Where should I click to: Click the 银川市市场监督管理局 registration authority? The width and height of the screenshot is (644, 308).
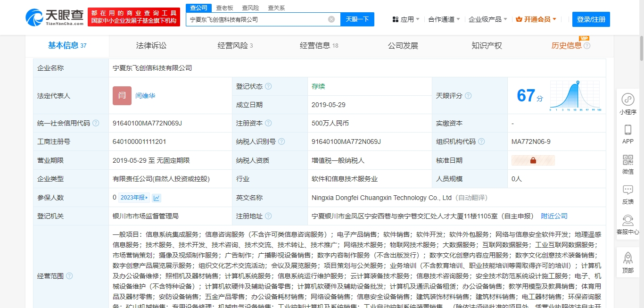[x=146, y=216]
